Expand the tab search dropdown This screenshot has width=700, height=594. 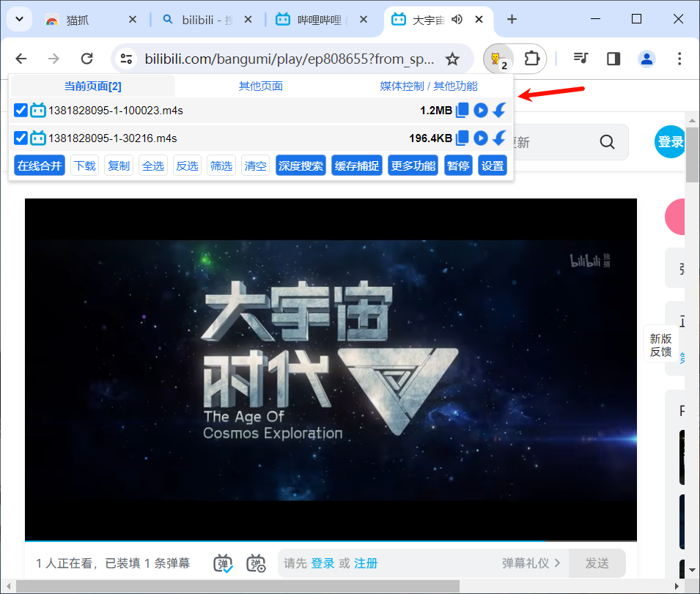pos(19,19)
